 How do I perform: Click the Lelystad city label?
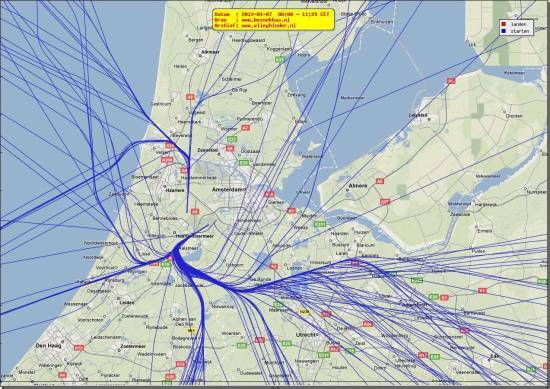pyautogui.click(x=418, y=115)
